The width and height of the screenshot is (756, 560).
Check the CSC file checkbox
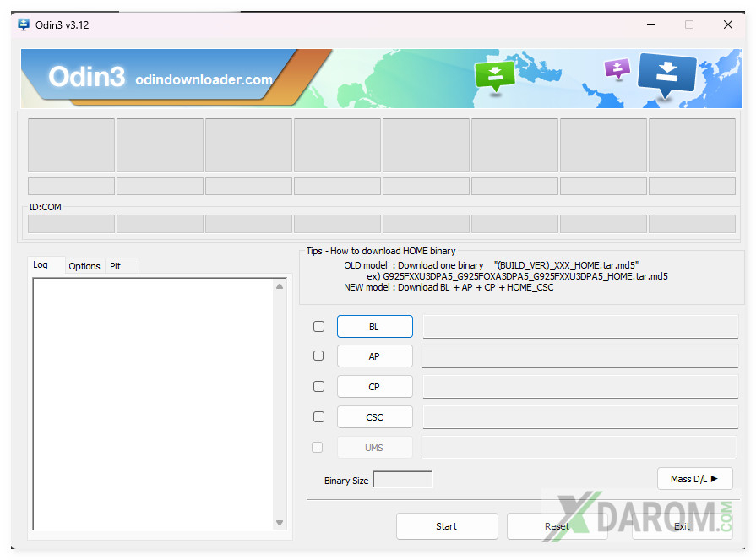coord(318,417)
